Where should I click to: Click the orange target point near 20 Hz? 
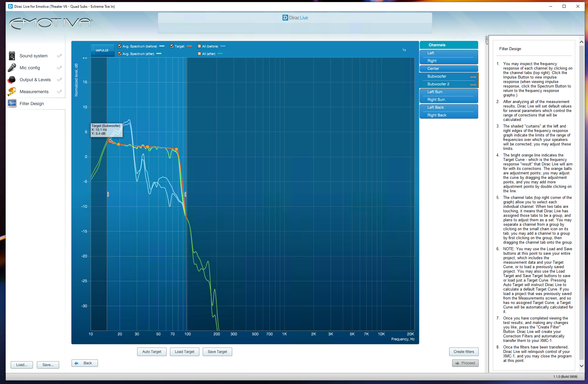(118, 144)
